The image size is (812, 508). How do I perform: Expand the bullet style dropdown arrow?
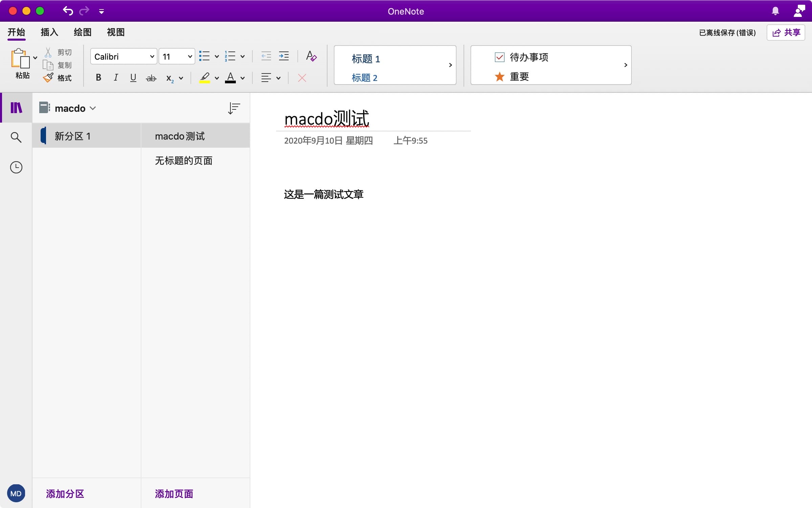tap(217, 57)
